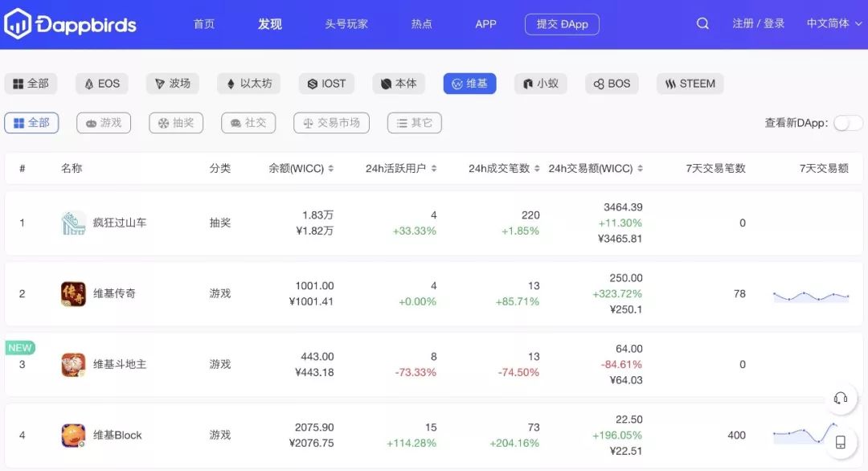
Task: Go to 首页 in navigation
Action: (203, 24)
